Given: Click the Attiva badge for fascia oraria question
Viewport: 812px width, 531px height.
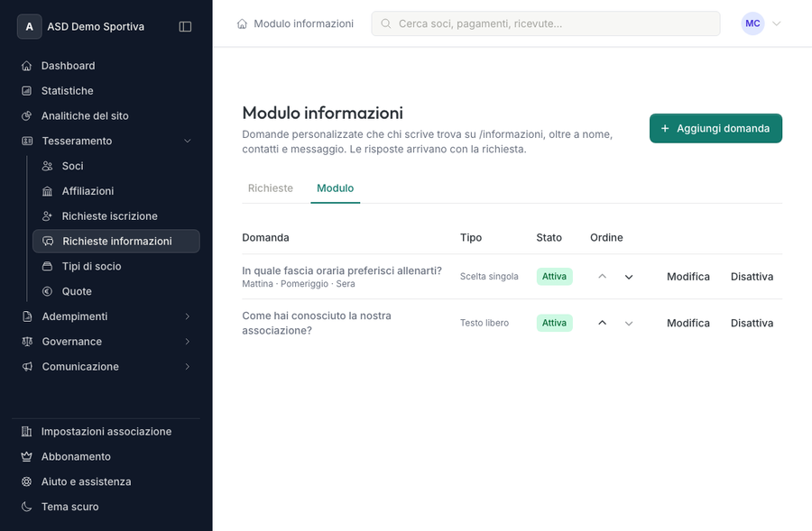Looking at the screenshot, I should point(554,277).
